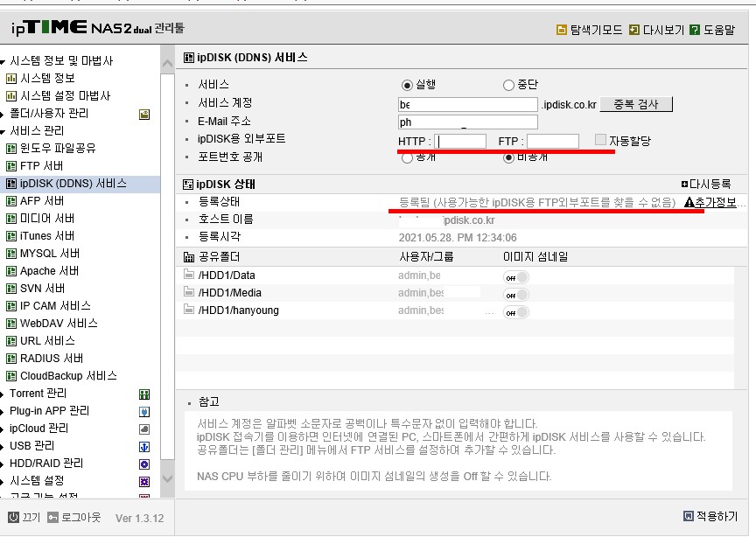Click the iTunes 서버 item icon

pyautogui.click(x=11, y=236)
